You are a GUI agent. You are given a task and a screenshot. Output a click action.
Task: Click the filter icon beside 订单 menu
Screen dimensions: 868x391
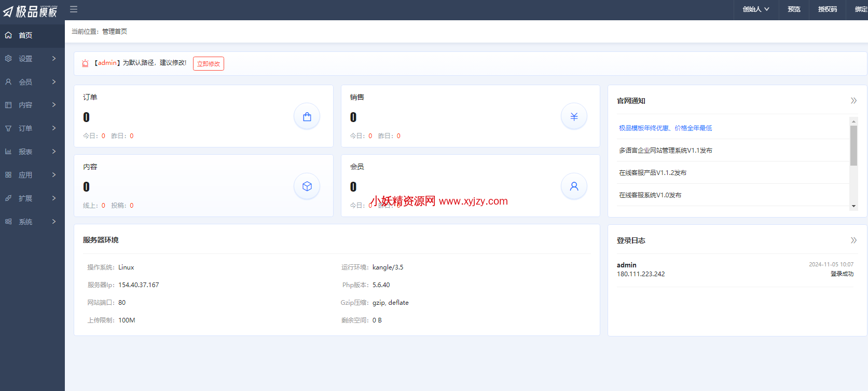[x=8, y=128]
